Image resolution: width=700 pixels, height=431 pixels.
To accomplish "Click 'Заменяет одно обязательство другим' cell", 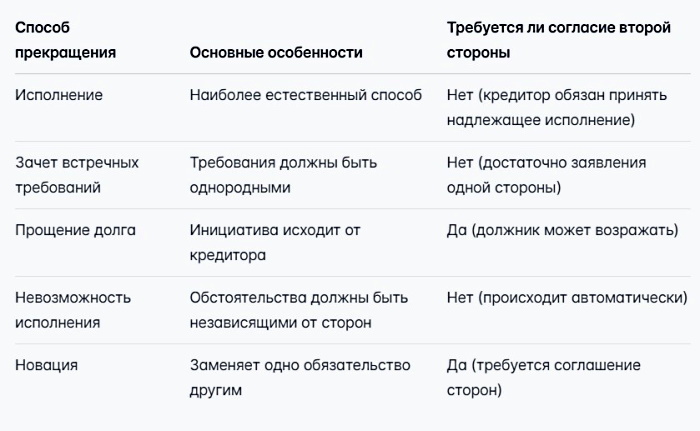I will coord(300,377).
